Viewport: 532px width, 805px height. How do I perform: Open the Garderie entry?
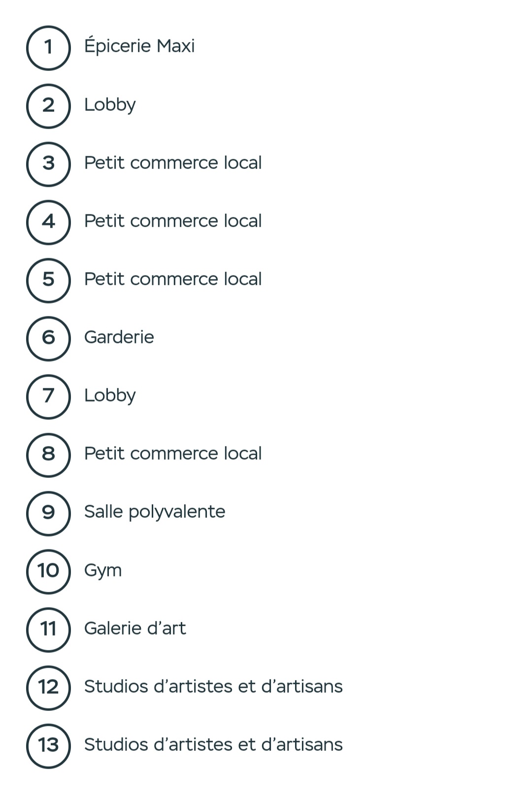coord(119,337)
